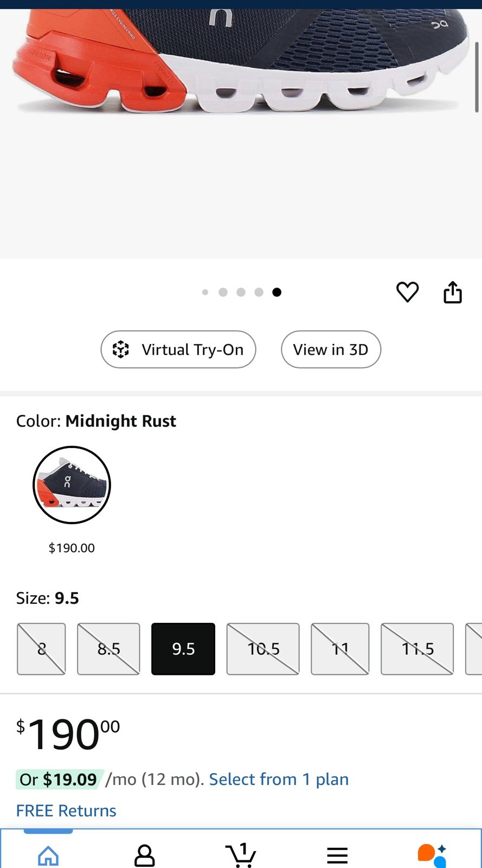Open the FREE Returns link
482x868 pixels.
pos(66,810)
